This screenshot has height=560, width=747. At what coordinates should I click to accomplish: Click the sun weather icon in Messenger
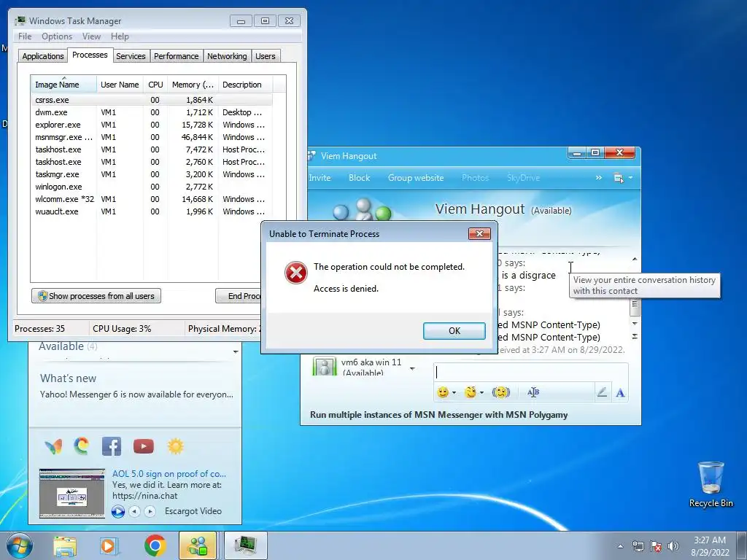click(175, 446)
